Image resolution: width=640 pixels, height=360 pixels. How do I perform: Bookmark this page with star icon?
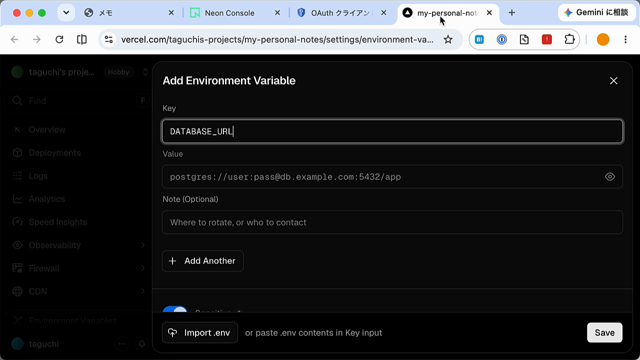point(448,40)
